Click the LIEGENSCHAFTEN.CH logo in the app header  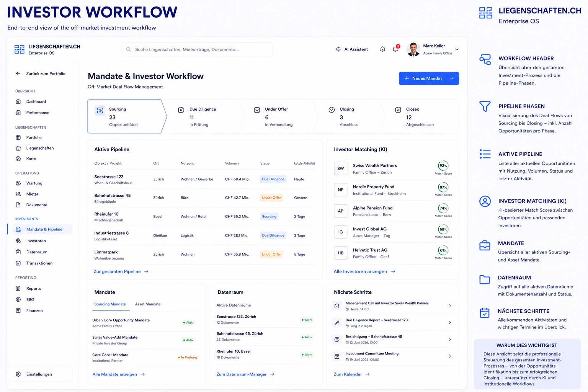point(47,49)
